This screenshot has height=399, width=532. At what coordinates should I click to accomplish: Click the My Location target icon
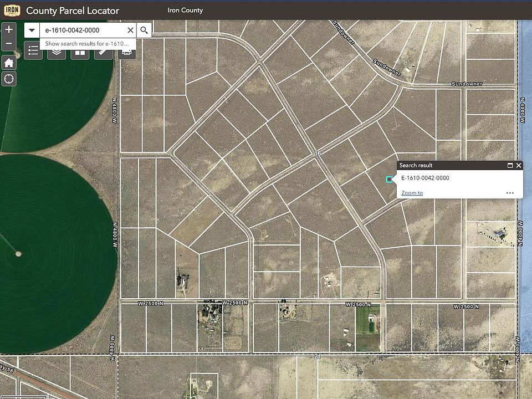click(x=9, y=79)
